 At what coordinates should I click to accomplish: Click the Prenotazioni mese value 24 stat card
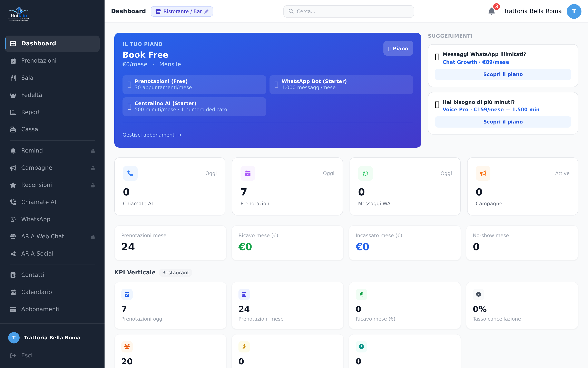[x=170, y=243]
